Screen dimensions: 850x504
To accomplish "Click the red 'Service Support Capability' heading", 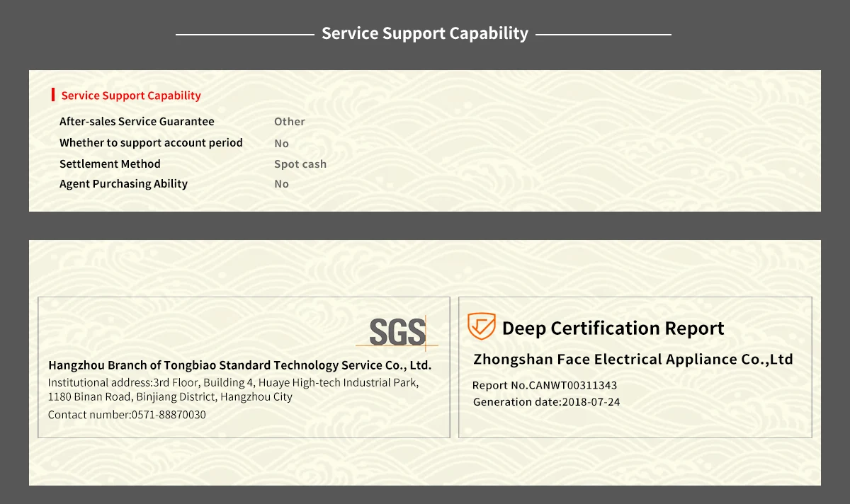I will pyautogui.click(x=131, y=96).
